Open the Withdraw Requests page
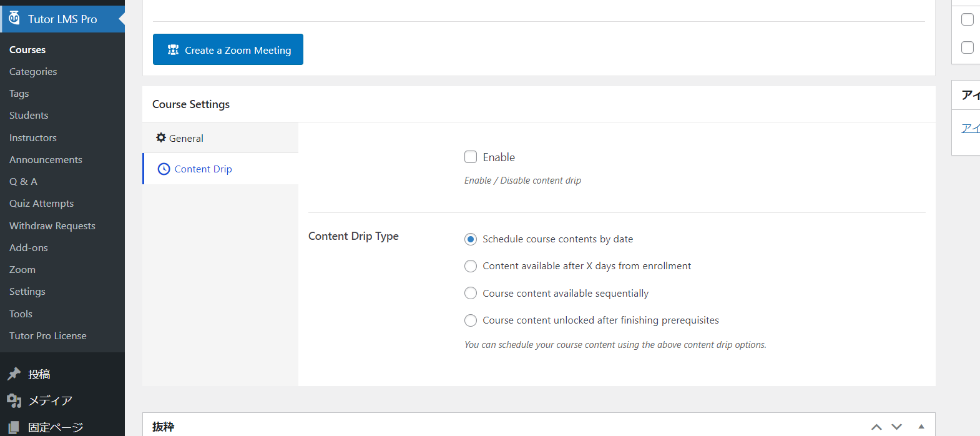980x436 pixels. click(x=52, y=225)
